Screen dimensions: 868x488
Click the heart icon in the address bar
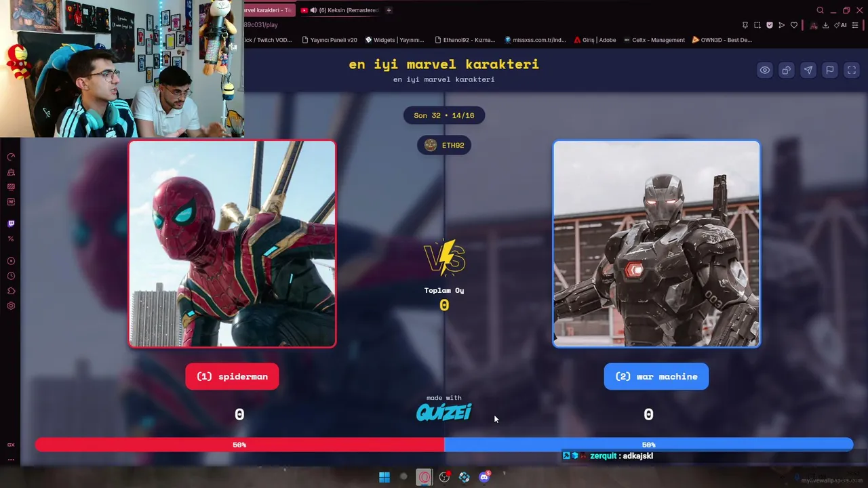[794, 25]
